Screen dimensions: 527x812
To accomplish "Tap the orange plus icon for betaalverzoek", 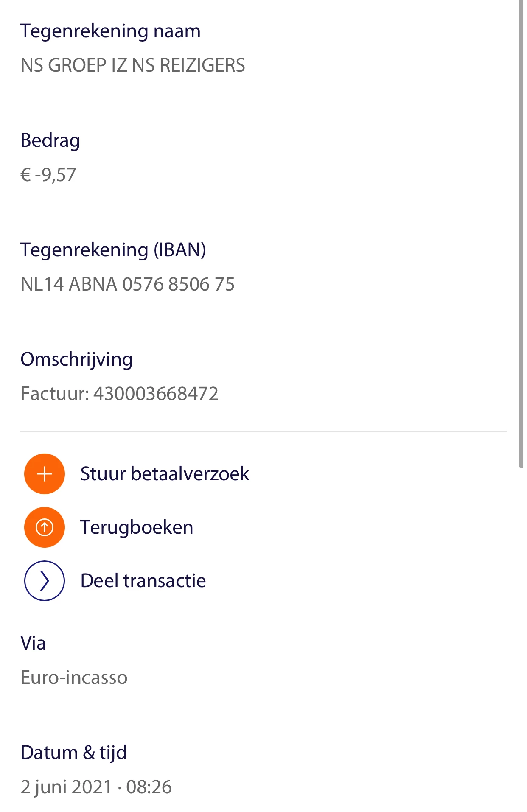I will coord(45,474).
